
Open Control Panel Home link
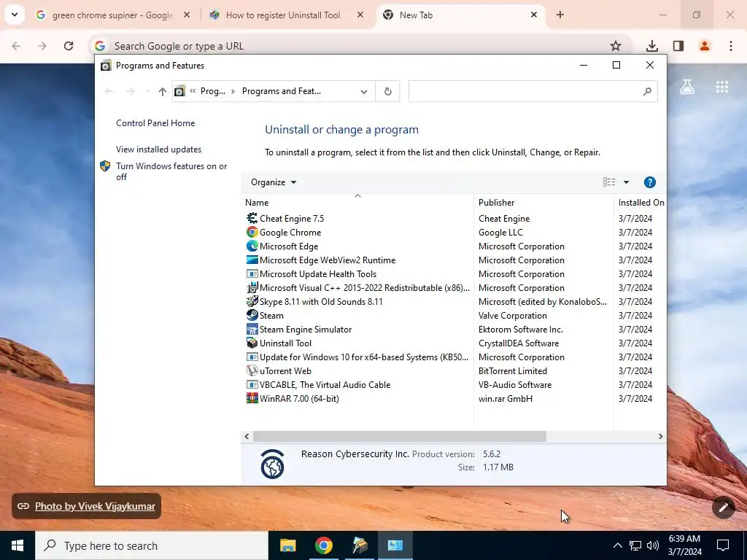(155, 122)
